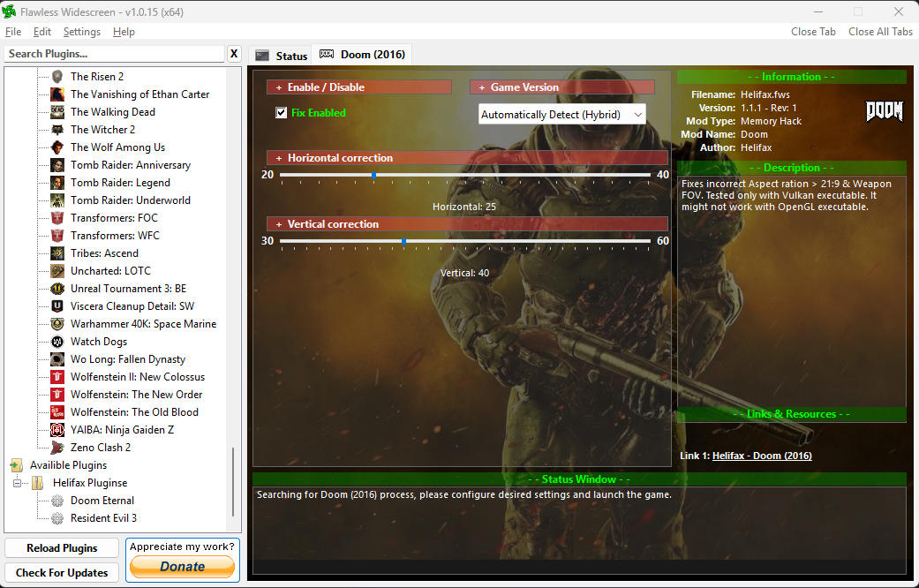Collapse the Horizontal correction section
The height and width of the screenshot is (588, 919).
tap(467, 158)
